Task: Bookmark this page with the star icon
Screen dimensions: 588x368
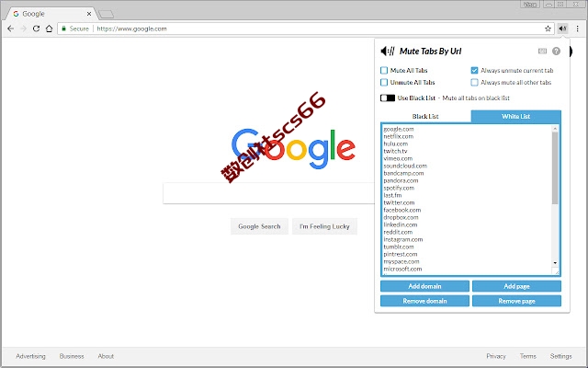Action: (x=548, y=29)
